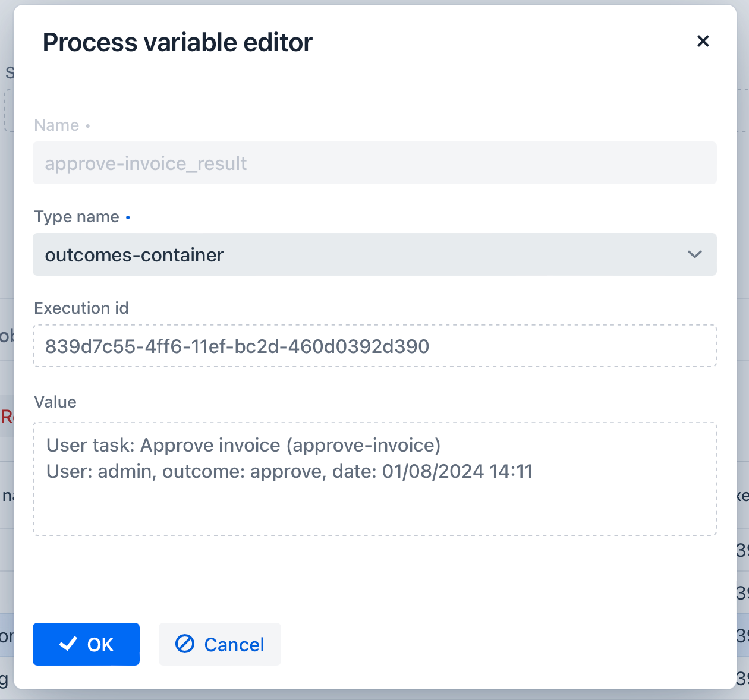Viewport: 749px width, 700px height.
Task: Click the 'User task: Approve invoice' line
Action: (243, 445)
